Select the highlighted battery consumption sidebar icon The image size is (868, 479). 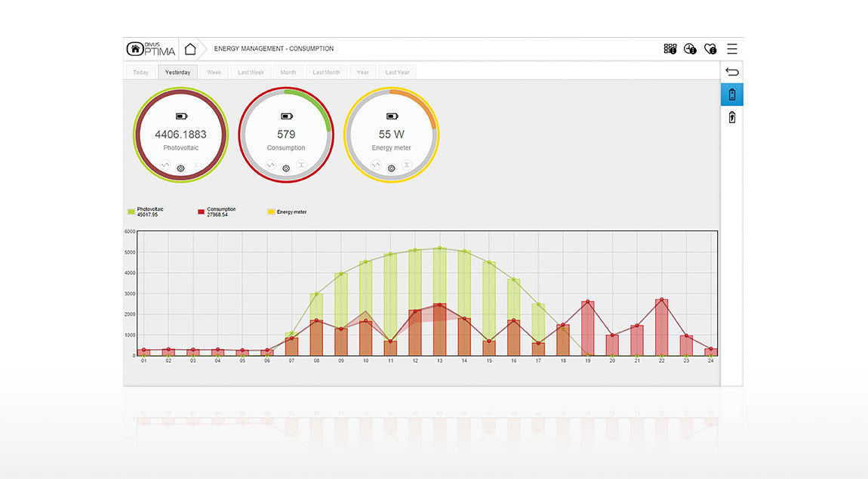[732, 94]
